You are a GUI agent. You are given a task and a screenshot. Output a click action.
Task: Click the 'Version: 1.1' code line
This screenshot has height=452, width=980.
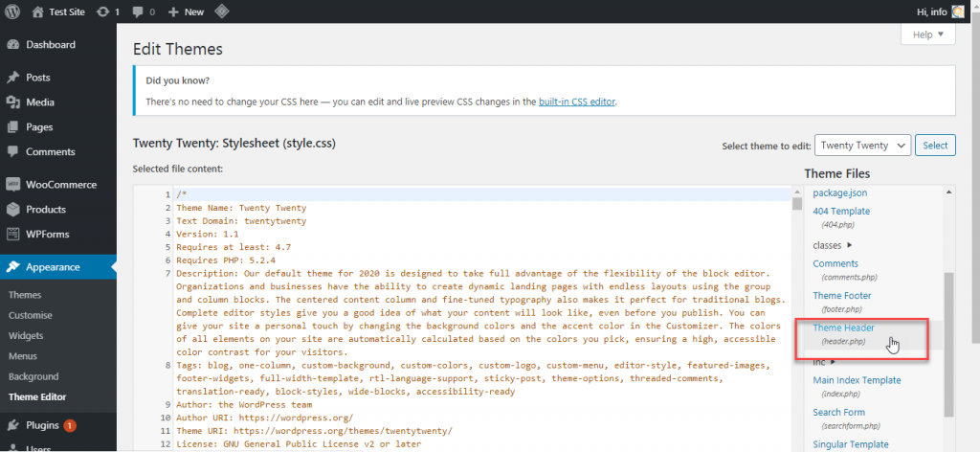click(x=208, y=234)
